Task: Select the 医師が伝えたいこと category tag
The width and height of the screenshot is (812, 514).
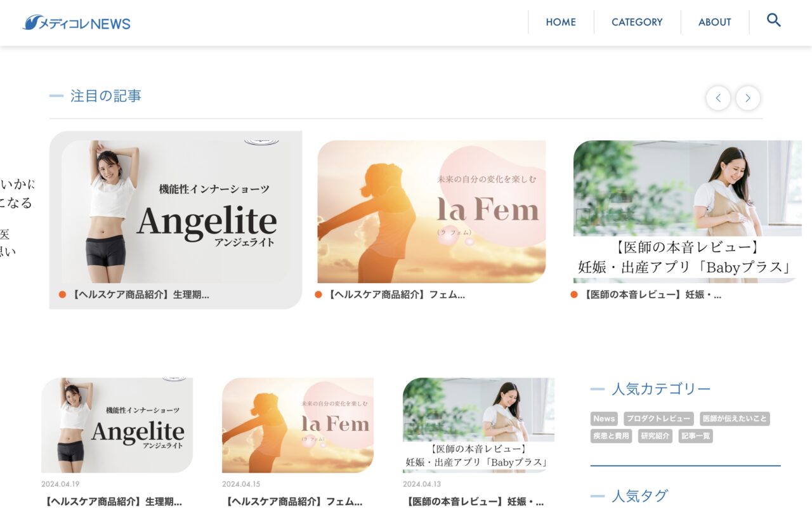Action: tap(735, 419)
